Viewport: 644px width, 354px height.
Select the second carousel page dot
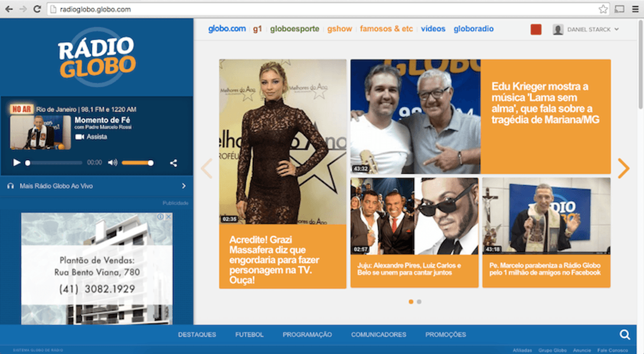419,302
